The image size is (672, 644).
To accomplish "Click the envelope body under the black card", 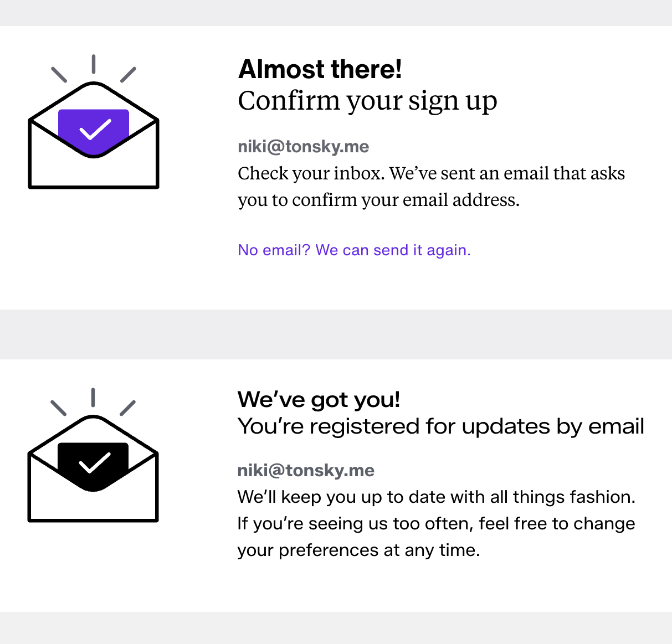I will pos(93,505).
